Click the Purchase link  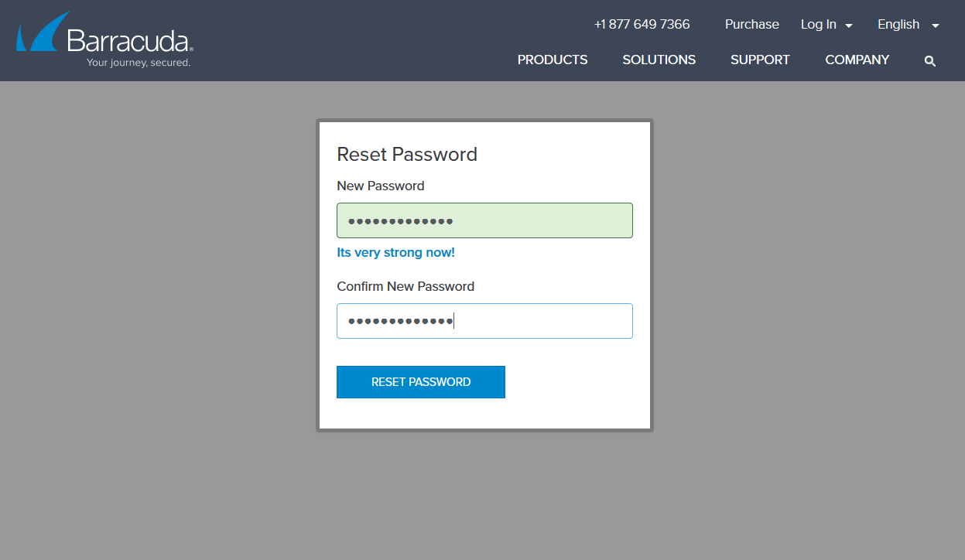pyautogui.click(x=751, y=25)
